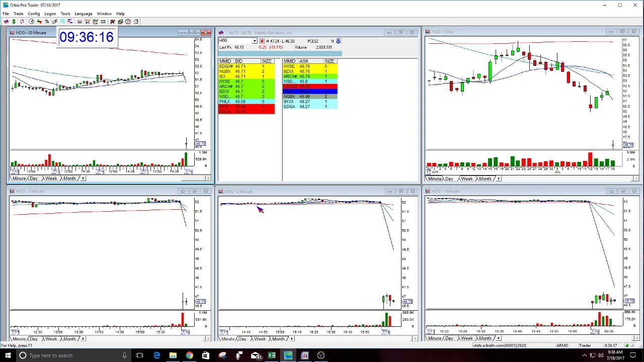
Task: Click the cyan chat bubble toolbar icon
Action: click(x=62, y=22)
